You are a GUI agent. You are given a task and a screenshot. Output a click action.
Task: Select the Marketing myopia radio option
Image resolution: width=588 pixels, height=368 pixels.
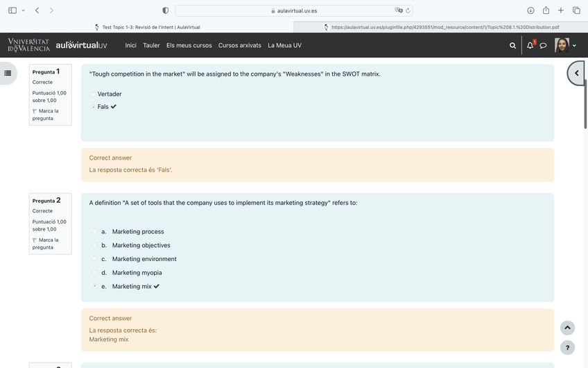click(x=95, y=273)
